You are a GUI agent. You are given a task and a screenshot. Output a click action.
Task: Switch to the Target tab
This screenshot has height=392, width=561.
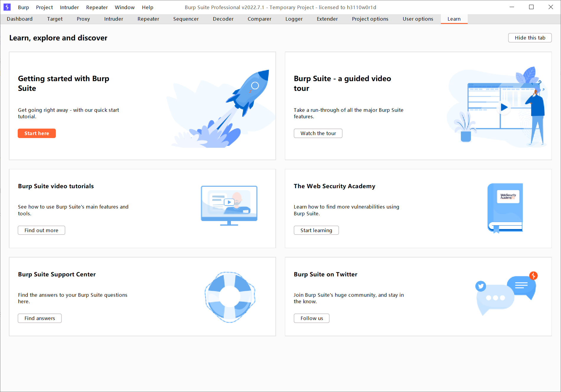click(x=55, y=19)
